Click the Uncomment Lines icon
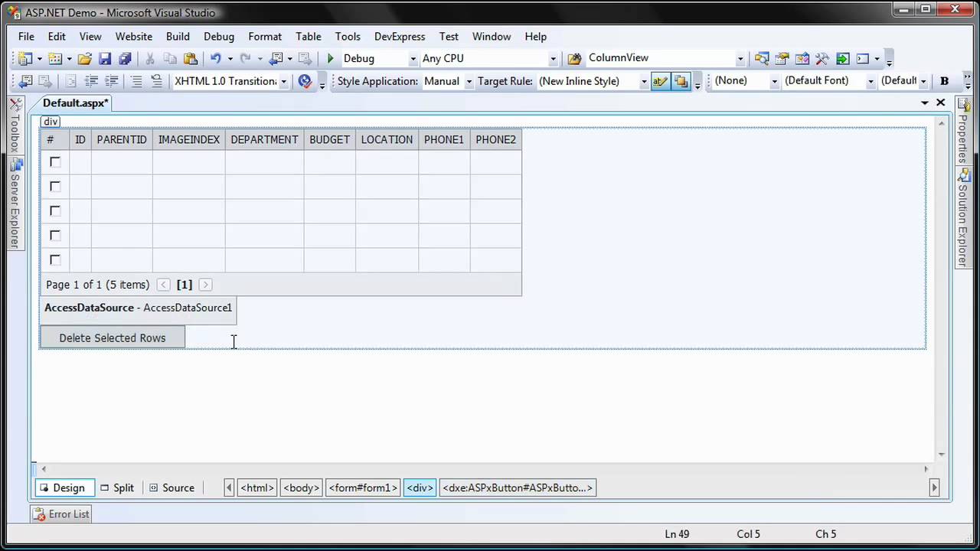 click(156, 81)
